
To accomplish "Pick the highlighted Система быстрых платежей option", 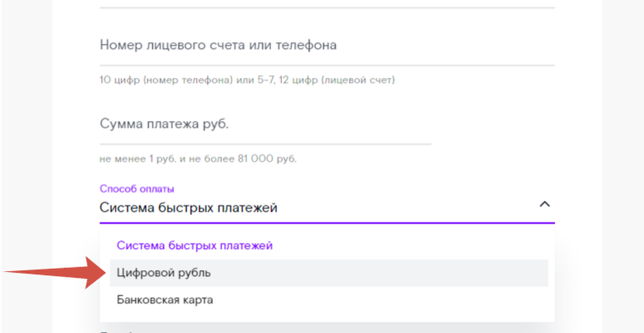I will [329, 246].
